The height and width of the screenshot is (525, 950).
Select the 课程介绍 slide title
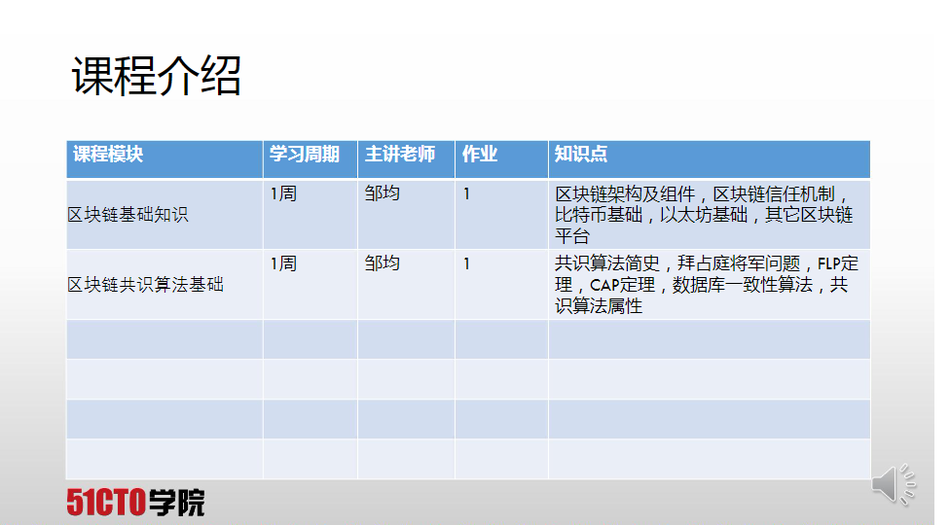pyautogui.click(x=157, y=76)
